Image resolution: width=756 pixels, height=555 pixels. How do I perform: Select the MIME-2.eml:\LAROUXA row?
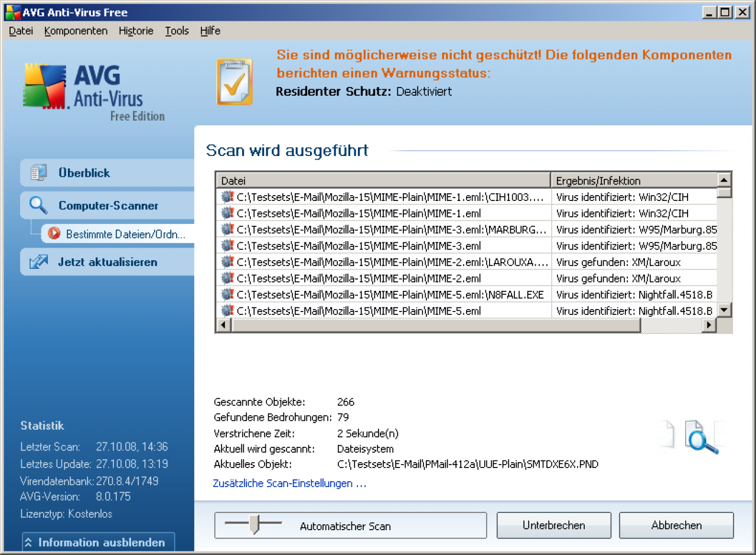pos(467,262)
